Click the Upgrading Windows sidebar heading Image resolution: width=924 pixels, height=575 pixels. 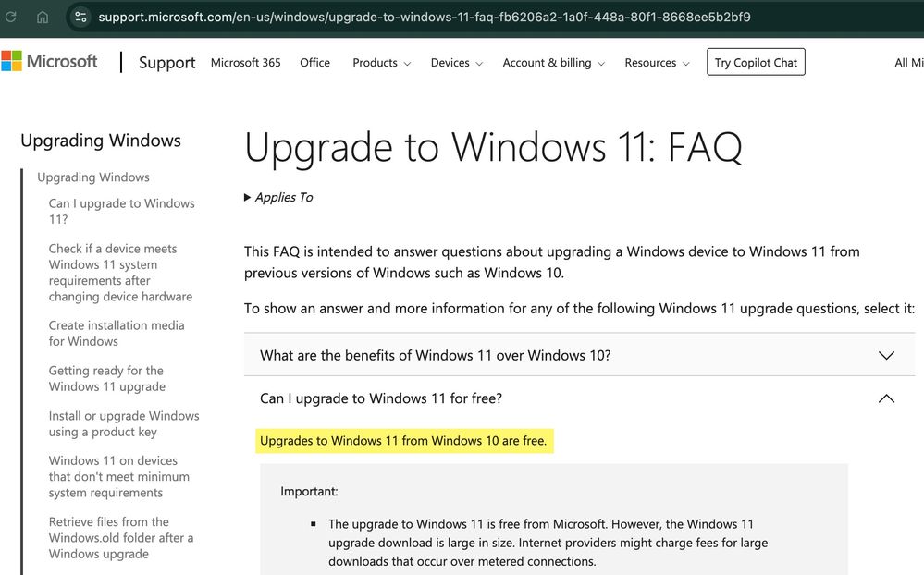pyautogui.click(x=101, y=141)
